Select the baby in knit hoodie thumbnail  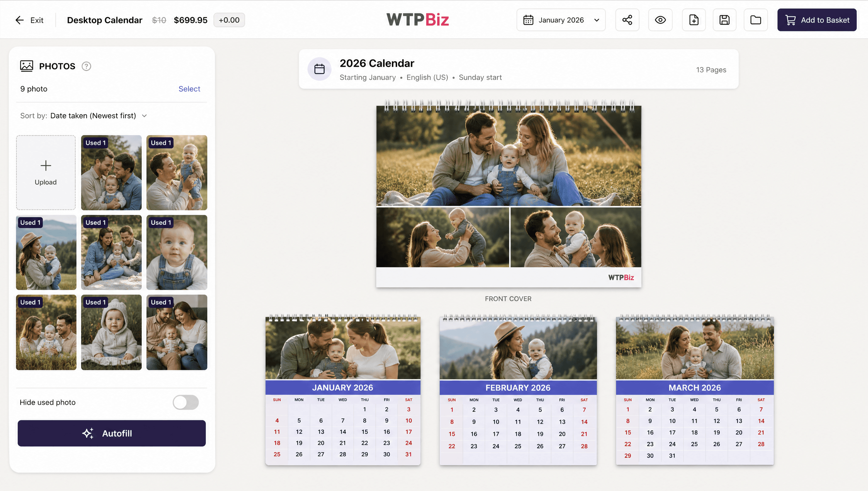point(111,332)
